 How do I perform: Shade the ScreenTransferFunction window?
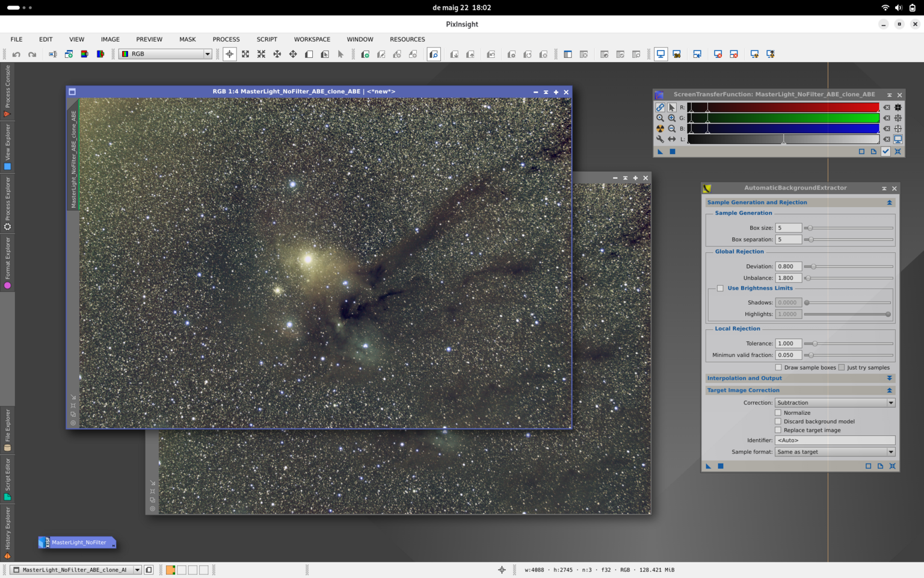[889, 95]
